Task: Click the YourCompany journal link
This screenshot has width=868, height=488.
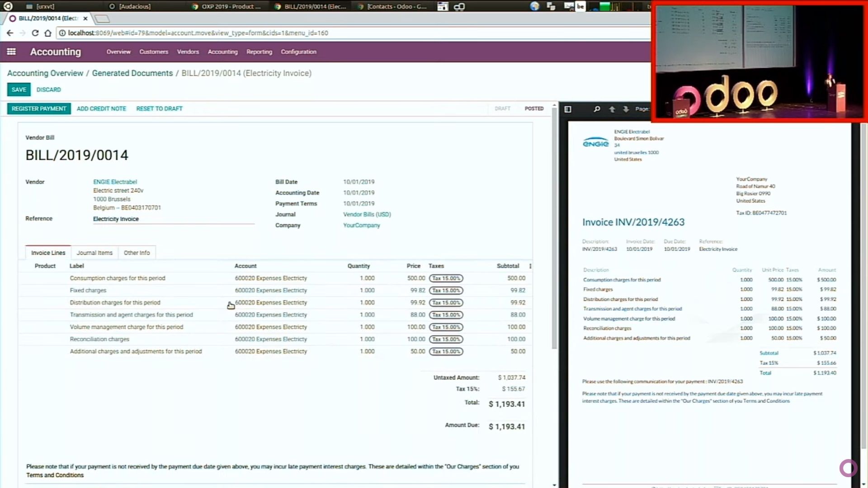Action: point(361,225)
